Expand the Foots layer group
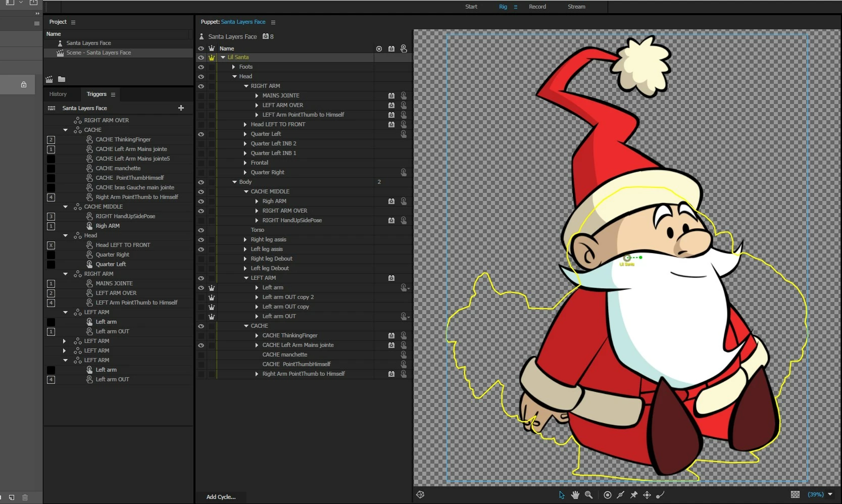 click(234, 67)
